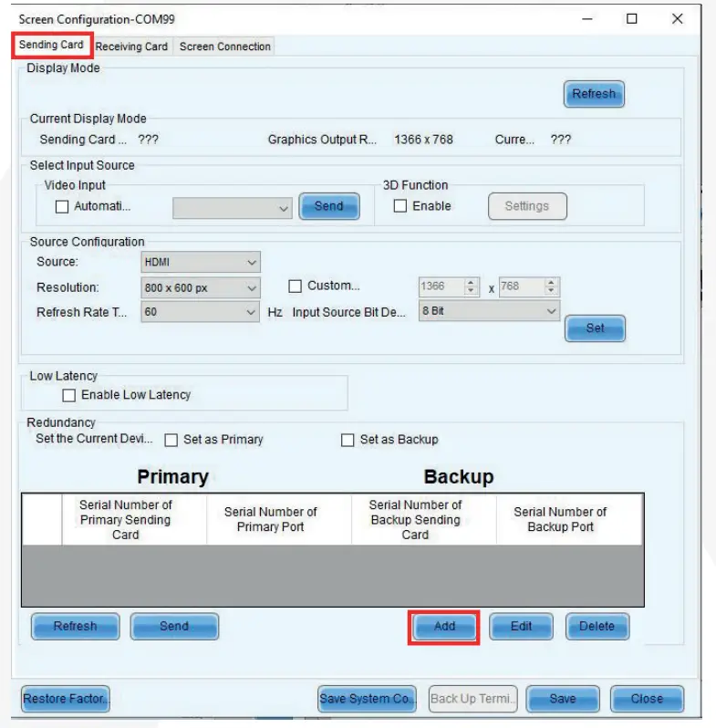Screen dimensions: 716x728
Task: Click Delete redundancy entry button
Action: click(x=597, y=627)
